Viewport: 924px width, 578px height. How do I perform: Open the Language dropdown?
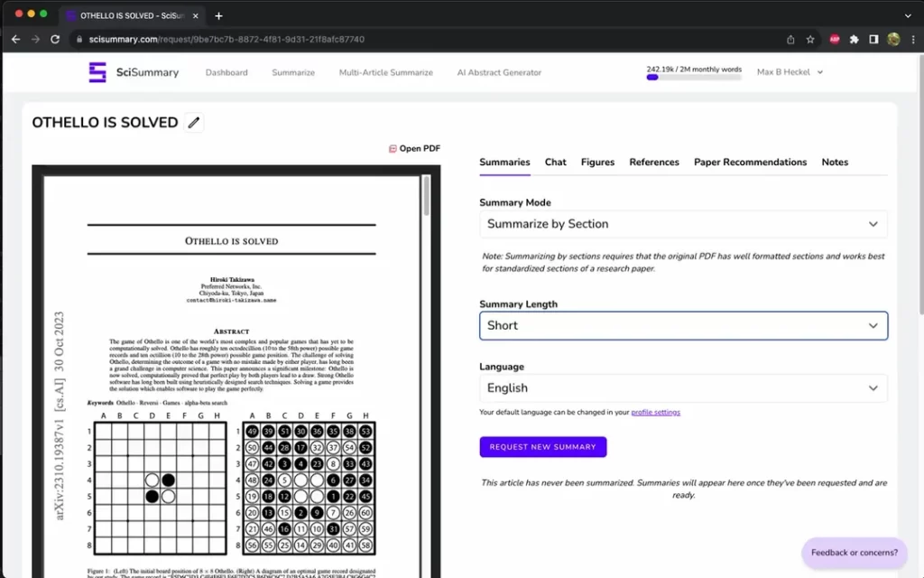(682, 387)
